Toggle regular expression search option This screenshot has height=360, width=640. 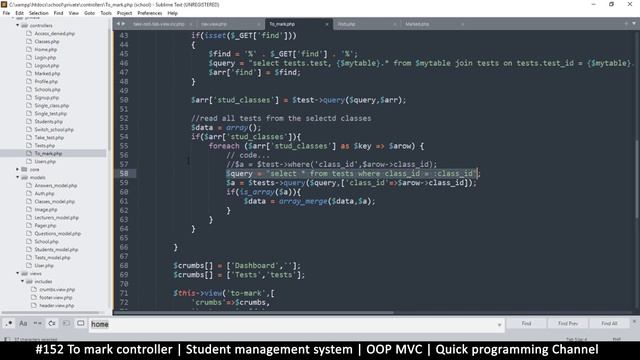click(9, 324)
